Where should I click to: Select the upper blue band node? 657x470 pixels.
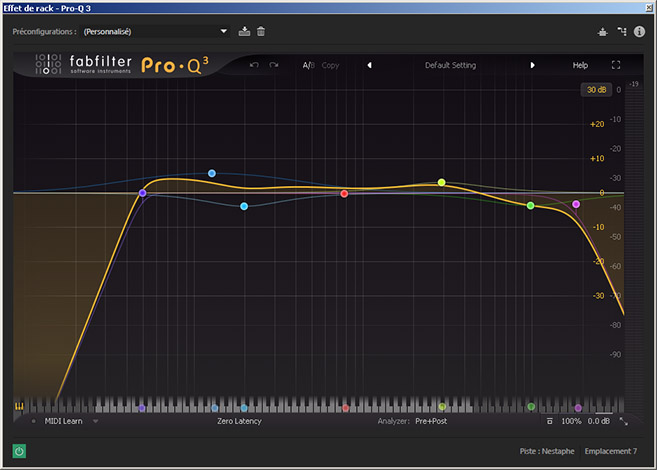212,173
